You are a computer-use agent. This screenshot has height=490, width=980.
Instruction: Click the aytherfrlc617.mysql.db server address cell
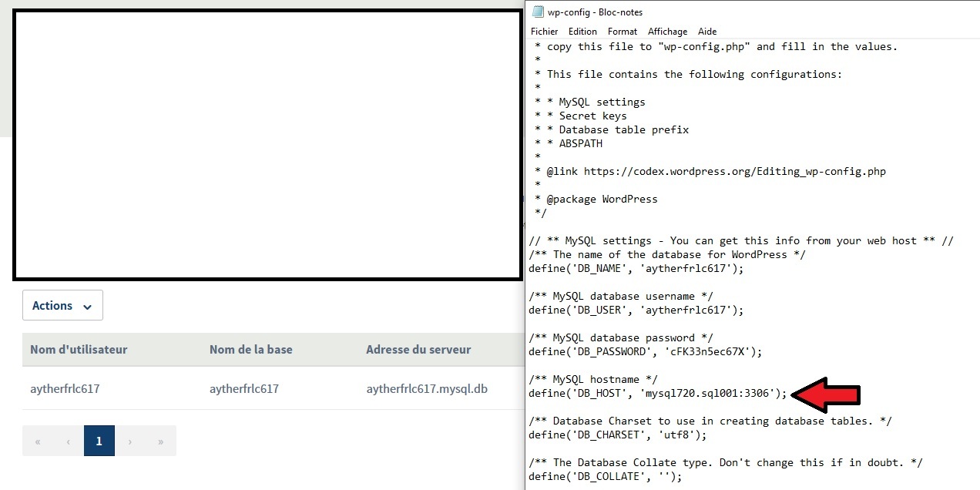[426, 389]
